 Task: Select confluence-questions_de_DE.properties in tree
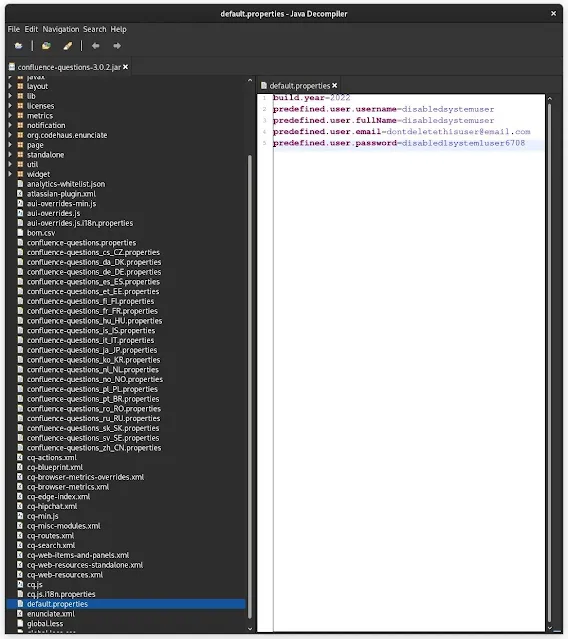click(94, 272)
